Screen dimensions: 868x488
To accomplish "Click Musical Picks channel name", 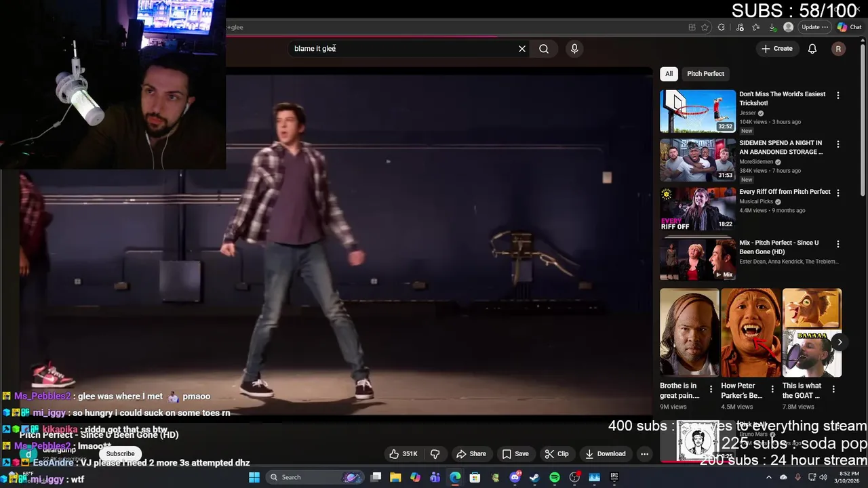I will tap(756, 201).
